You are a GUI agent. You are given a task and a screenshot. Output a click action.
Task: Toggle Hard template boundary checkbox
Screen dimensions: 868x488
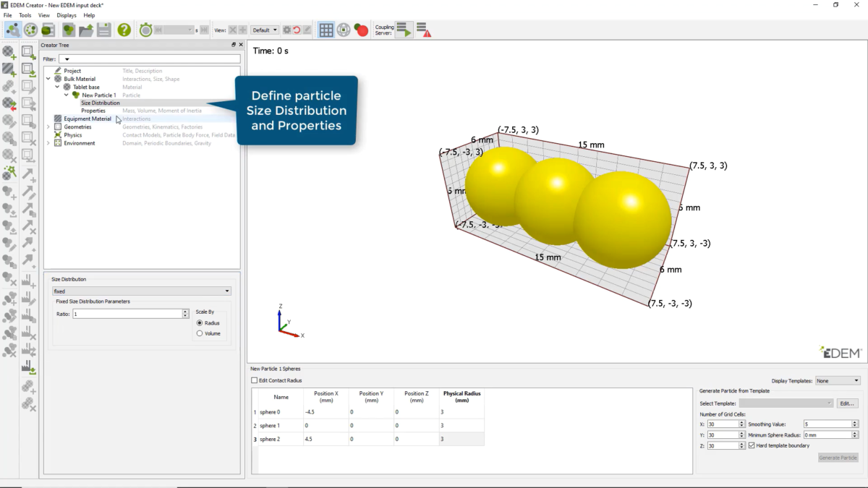click(752, 445)
